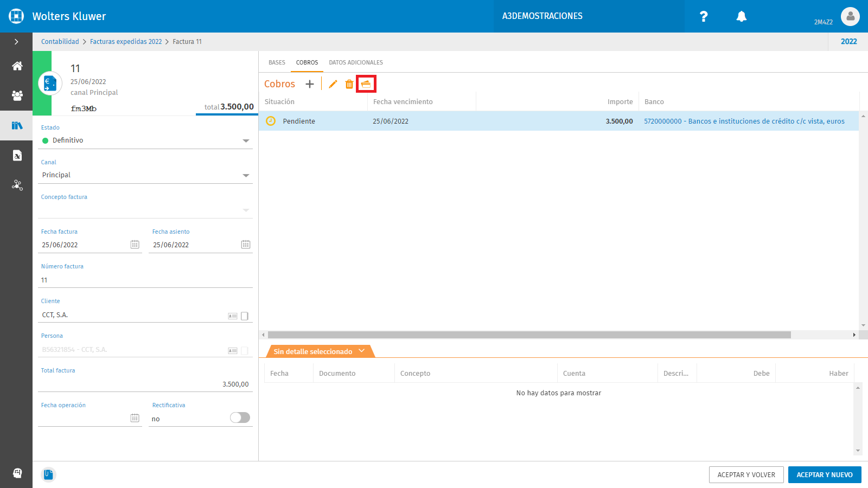868x488 pixels.
Task: Toggle the Rectificativa switch
Action: click(240, 418)
